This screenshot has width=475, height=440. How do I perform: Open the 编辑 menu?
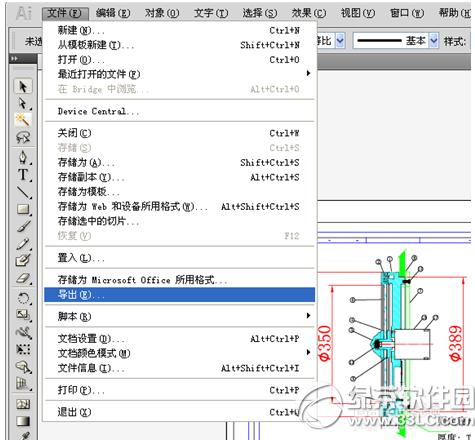(x=113, y=13)
